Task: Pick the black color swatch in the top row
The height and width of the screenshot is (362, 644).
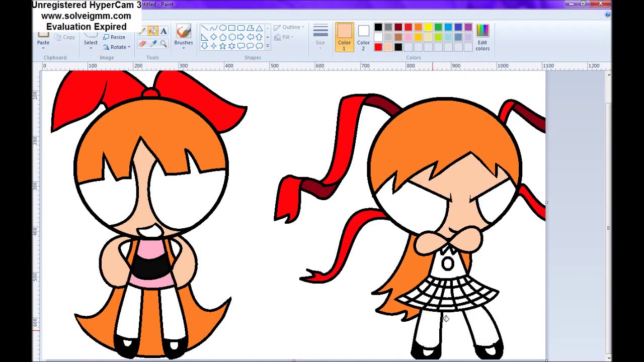Action: point(378,27)
